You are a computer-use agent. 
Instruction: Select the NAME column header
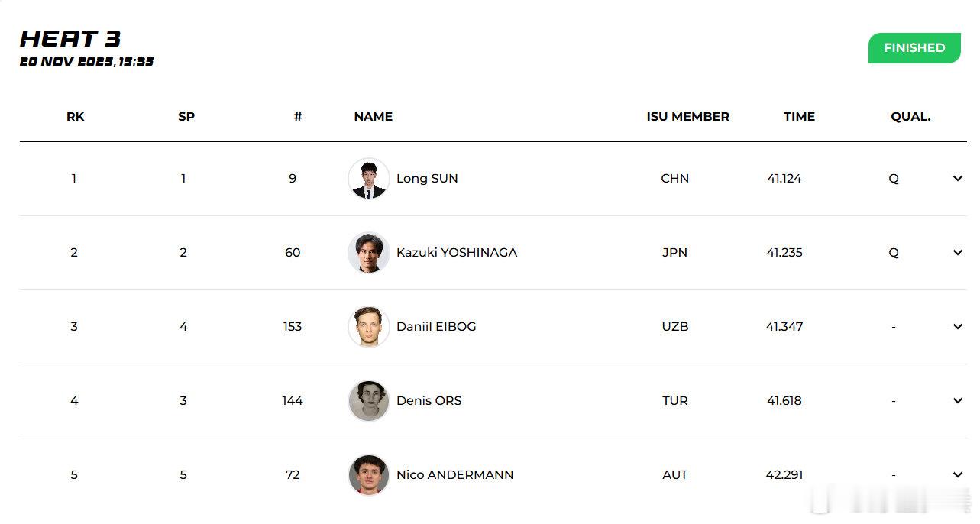coord(374,117)
